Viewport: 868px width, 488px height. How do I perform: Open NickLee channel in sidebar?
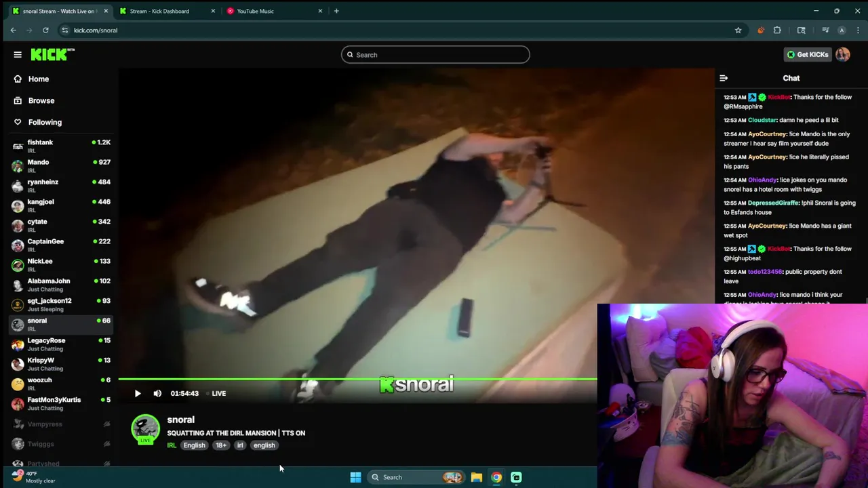pyautogui.click(x=61, y=264)
